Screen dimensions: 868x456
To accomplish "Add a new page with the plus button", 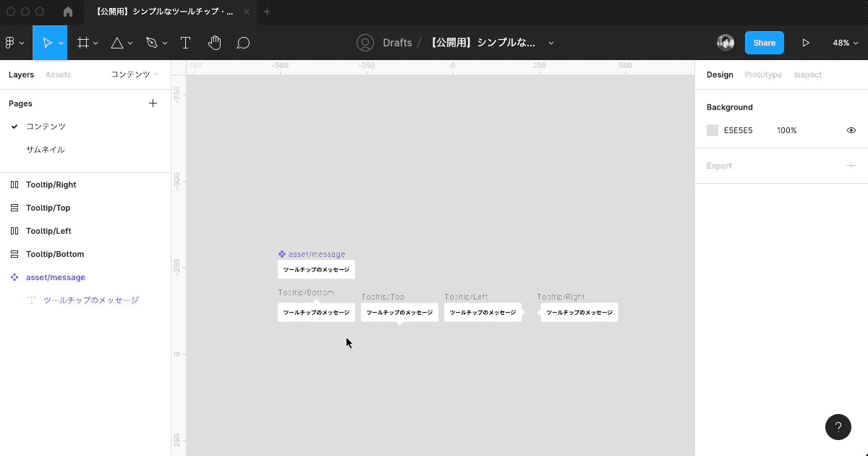I will [153, 103].
